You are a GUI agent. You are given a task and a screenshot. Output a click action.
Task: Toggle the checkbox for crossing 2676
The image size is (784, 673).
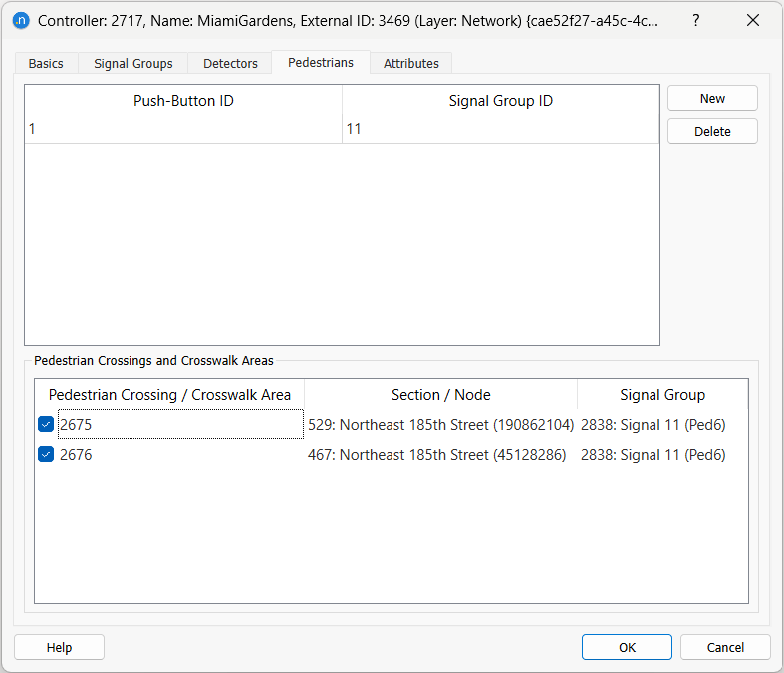coord(46,455)
